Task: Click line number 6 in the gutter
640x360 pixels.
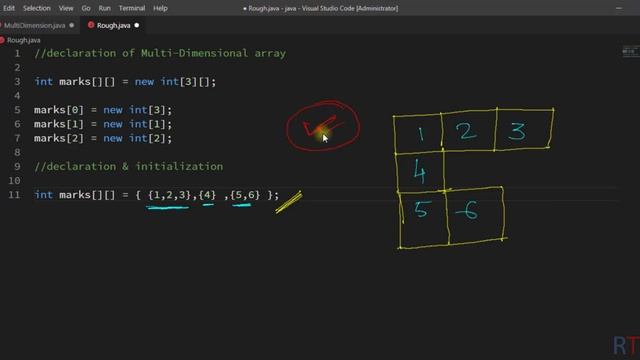Action: pos(17,124)
